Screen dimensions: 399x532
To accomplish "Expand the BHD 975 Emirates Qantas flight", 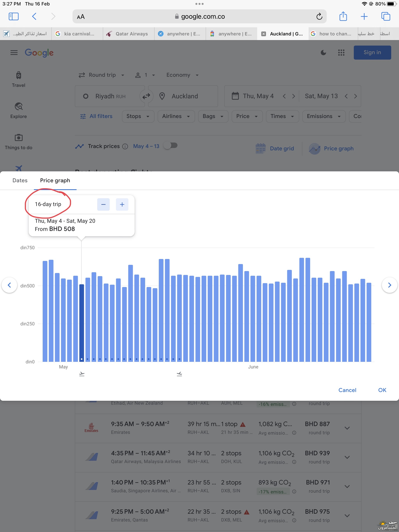I will pos(347,516).
